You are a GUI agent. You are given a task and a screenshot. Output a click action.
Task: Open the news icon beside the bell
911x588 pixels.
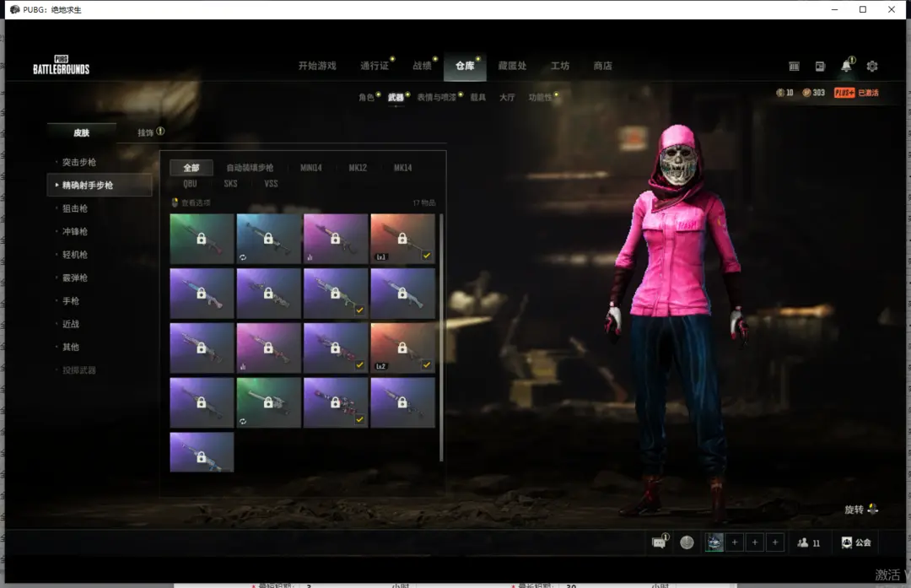click(821, 67)
